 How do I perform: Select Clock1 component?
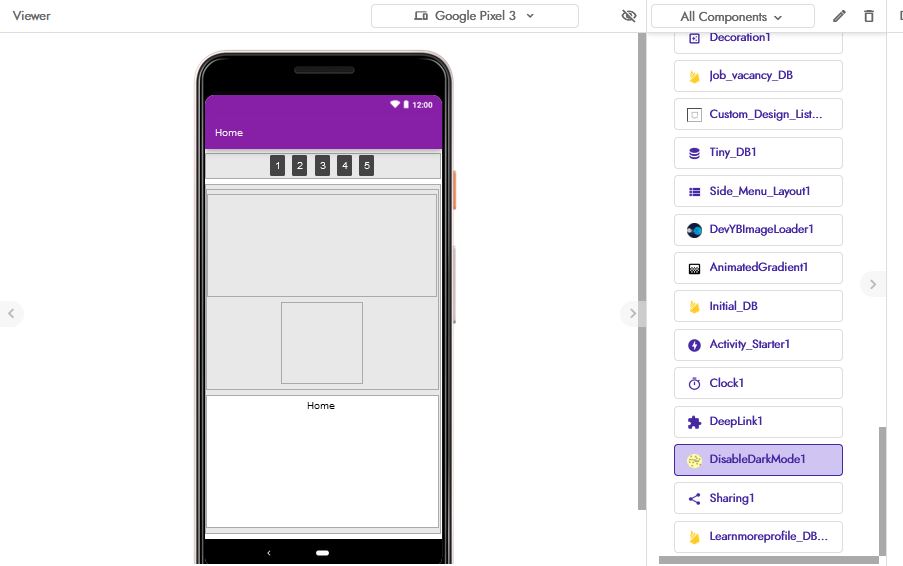point(758,383)
